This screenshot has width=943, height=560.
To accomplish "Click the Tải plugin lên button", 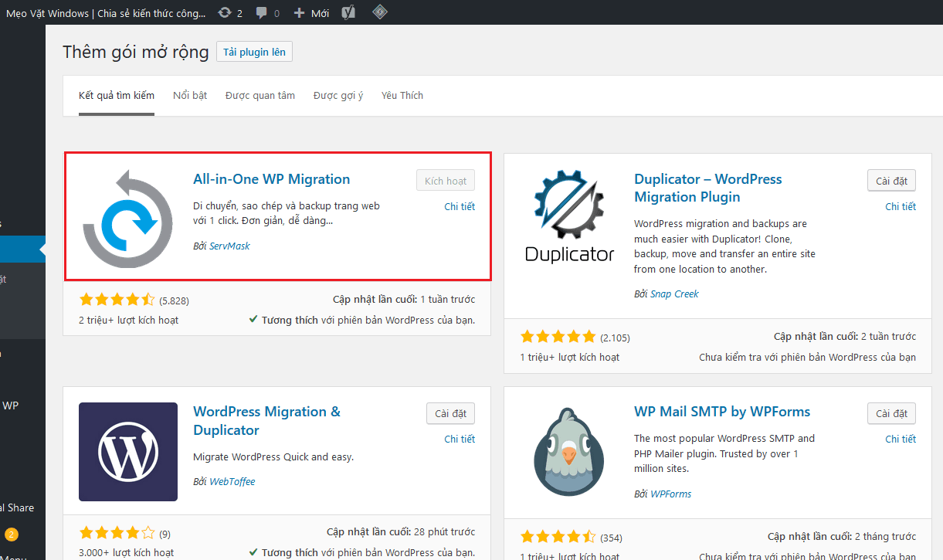I will click(254, 53).
